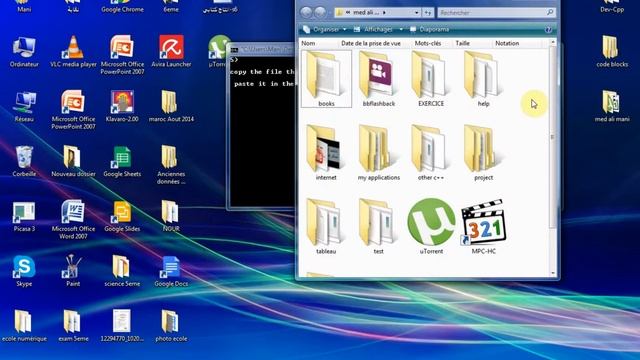Viewport: 640px width, 360px height.
Task: Go forward in explorer navigation
Action: [x=320, y=13]
